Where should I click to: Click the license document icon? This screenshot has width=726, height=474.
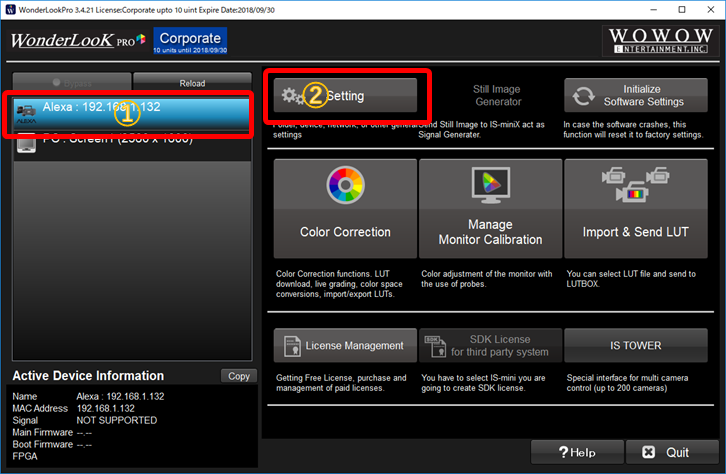[292, 346]
